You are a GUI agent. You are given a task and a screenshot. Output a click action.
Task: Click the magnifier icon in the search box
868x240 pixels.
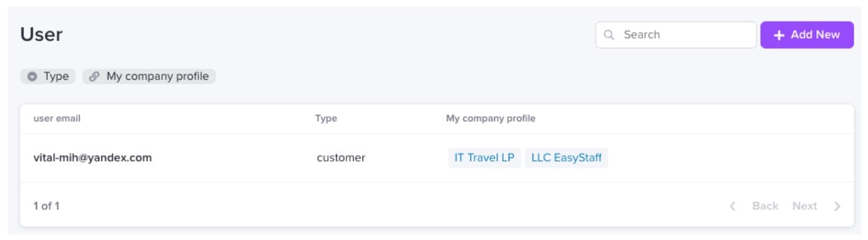click(609, 35)
